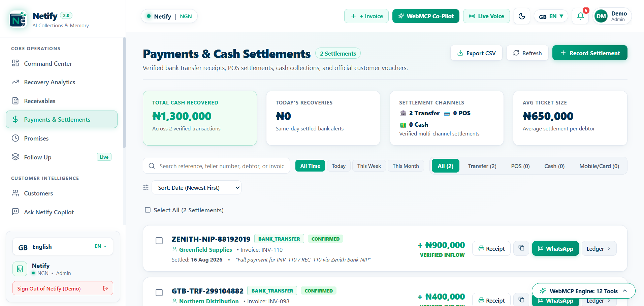The height and width of the screenshot is (306, 644).
Task: Switch to Transfer (2) channel tab
Action: tap(482, 166)
